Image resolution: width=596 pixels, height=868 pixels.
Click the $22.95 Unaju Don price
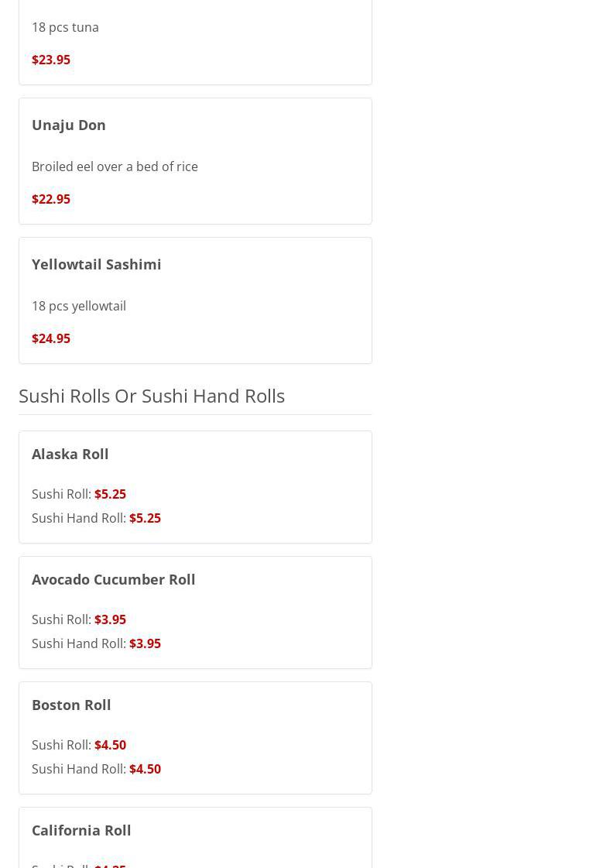click(51, 199)
